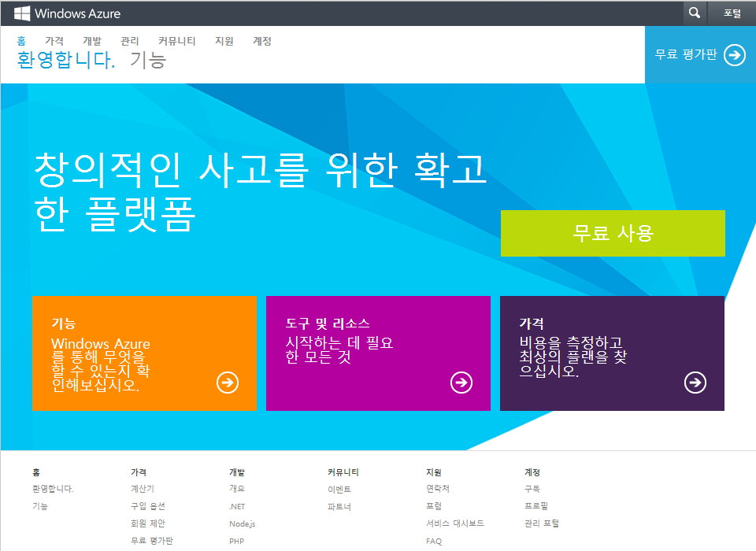
Task: Click the footer 지원 heading
Action: pyautogui.click(x=433, y=472)
